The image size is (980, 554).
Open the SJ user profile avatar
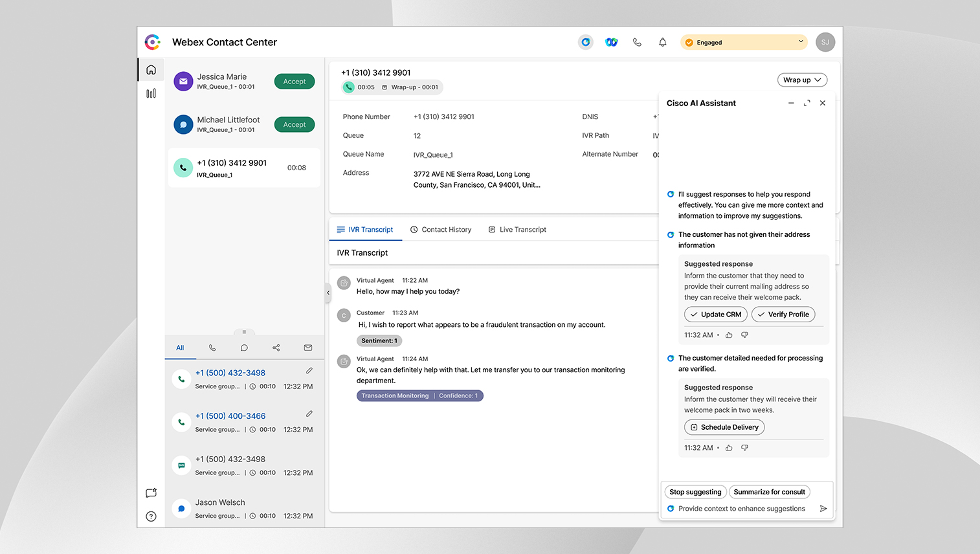[825, 42]
